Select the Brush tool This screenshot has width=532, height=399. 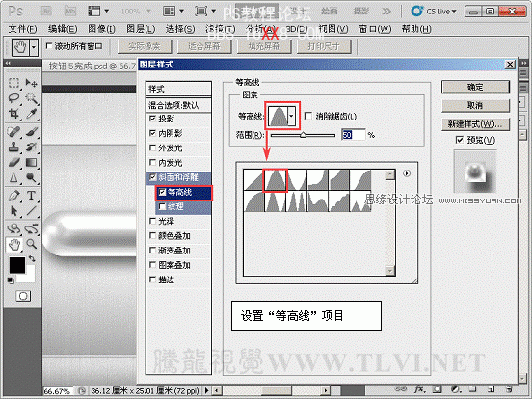pos(31,132)
